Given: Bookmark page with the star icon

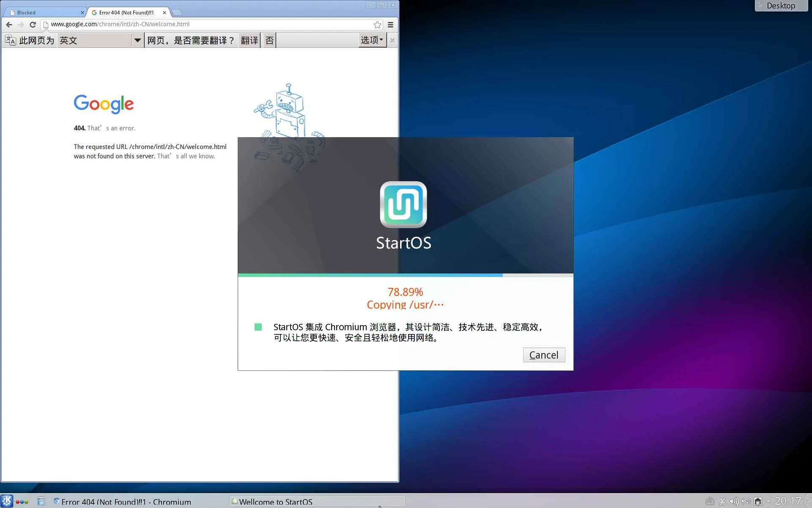Looking at the screenshot, I should pyautogui.click(x=377, y=25).
